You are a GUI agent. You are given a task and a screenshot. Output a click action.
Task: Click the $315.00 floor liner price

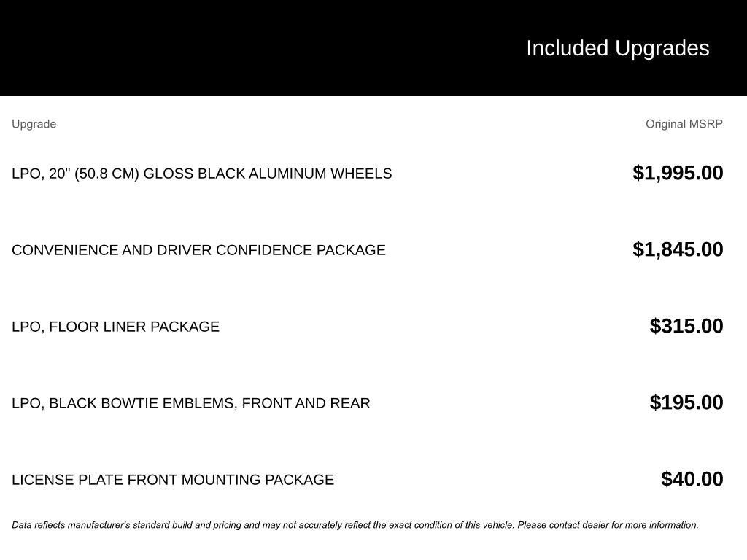pyautogui.click(x=686, y=326)
